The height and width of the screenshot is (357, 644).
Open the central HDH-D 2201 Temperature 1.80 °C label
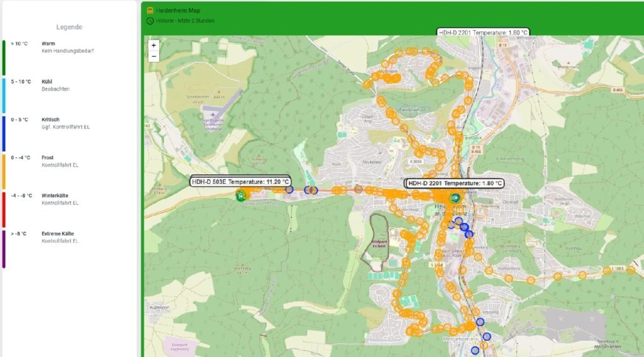455,183
